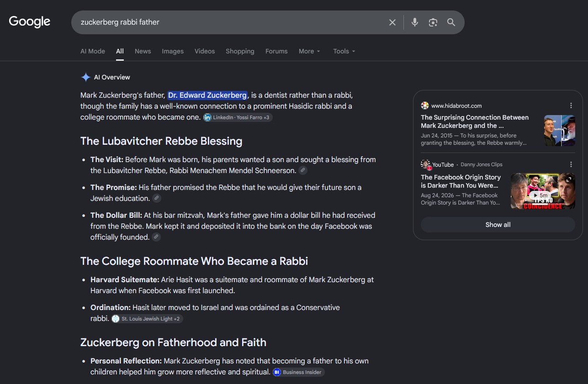This screenshot has height=384, width=588.
Task: Click the AI Overview sparkle icon
Action: click(85, 77)
